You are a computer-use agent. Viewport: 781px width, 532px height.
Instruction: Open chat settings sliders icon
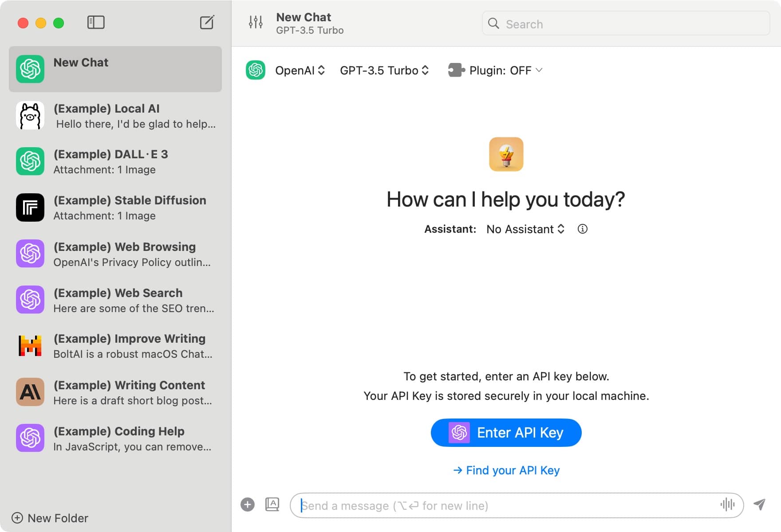coord(256,22)
